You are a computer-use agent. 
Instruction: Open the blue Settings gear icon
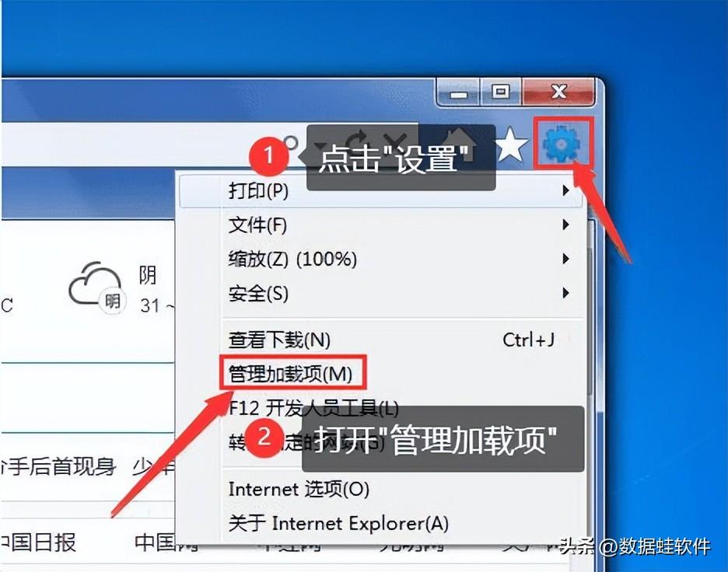coord(562,143)
